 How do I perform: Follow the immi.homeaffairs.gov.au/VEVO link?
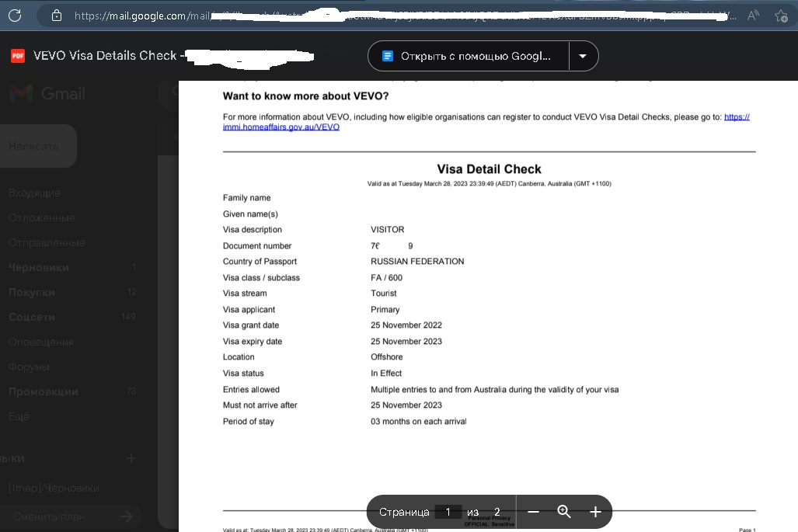click(281, 127)
